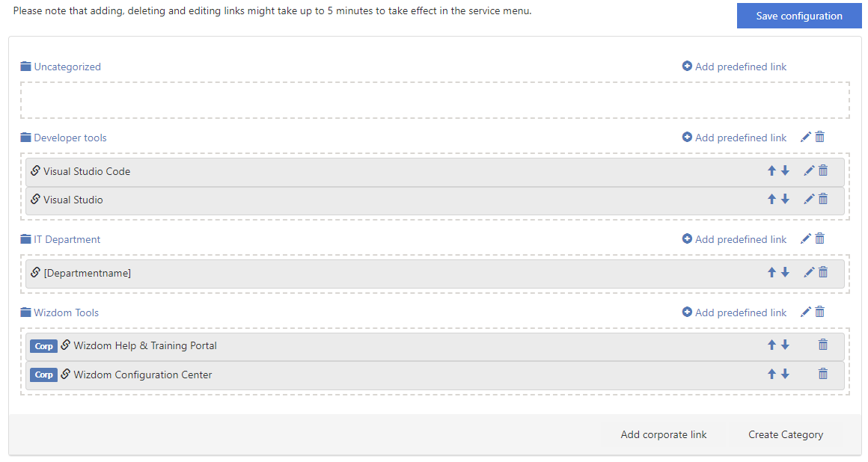
Task: Click the empty Uncategorized drop area
Action: pos(434,100)
